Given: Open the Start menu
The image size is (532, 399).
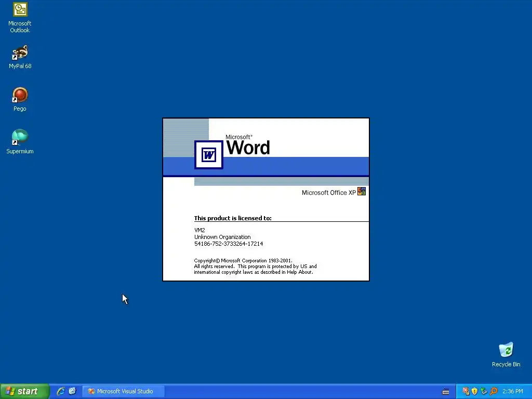Looking at the screenshot, I should click(x=25, y=391).
